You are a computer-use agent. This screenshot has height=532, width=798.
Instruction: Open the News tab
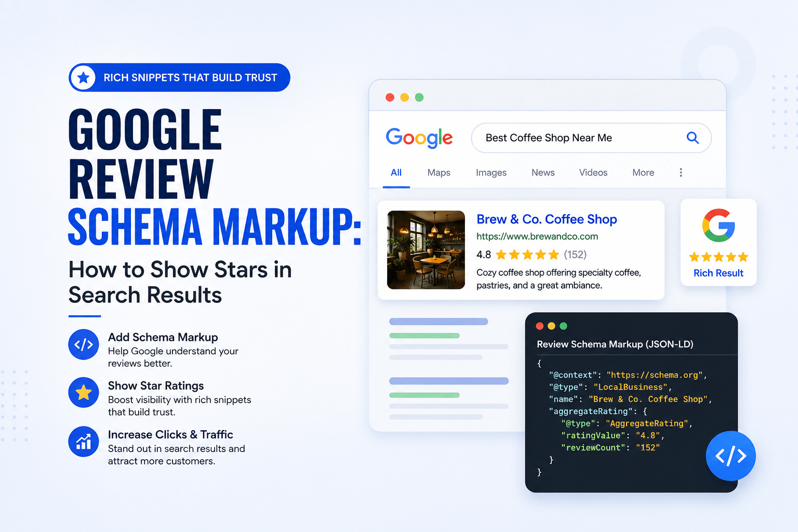click(x=543, y=172)
